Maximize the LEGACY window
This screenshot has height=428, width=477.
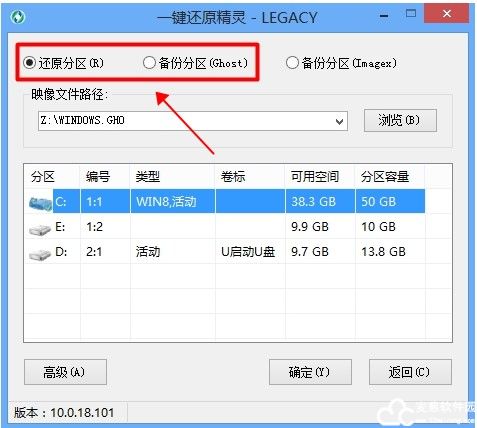411,14
